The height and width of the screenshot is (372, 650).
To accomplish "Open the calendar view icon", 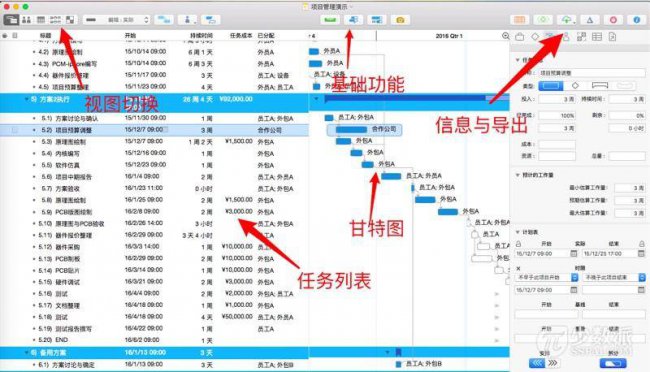I will 41,19.
